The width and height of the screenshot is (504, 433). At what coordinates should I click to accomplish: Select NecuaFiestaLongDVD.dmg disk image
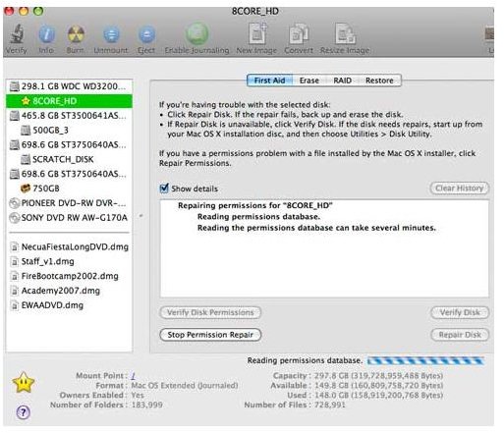click(x=70, y=246)
